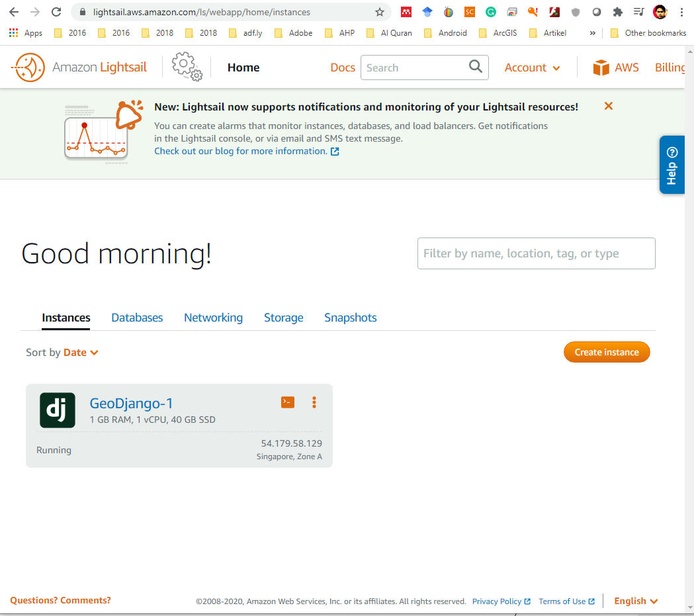Screen dimensions: 694x616
Task: Open the blue Help side tab
Action: point(672,165)
